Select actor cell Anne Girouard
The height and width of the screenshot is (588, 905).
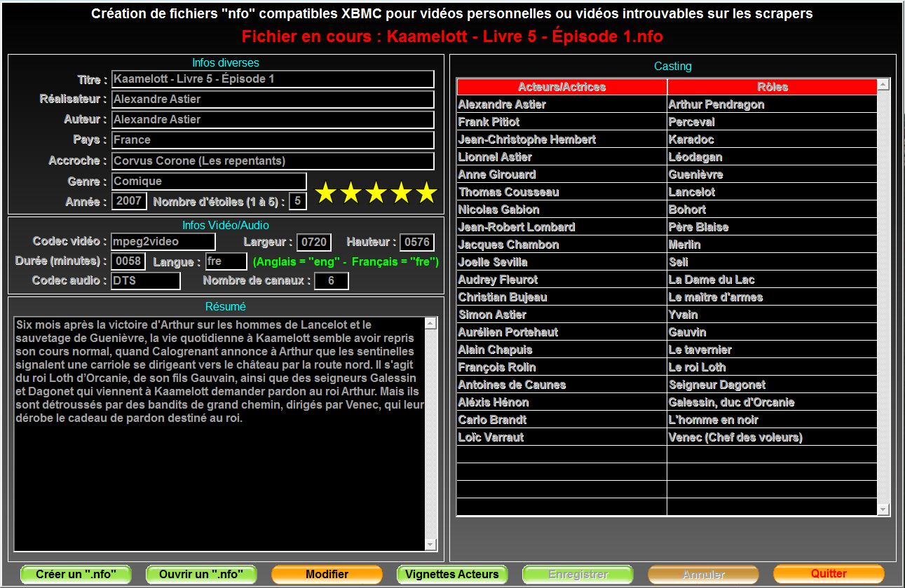click(562, 175)
